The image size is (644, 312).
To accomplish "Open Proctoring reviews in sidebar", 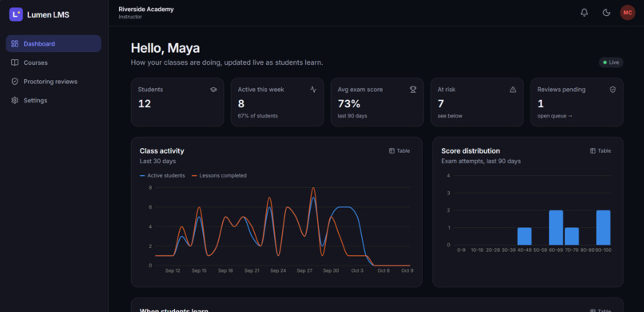I will pos(54,82).
